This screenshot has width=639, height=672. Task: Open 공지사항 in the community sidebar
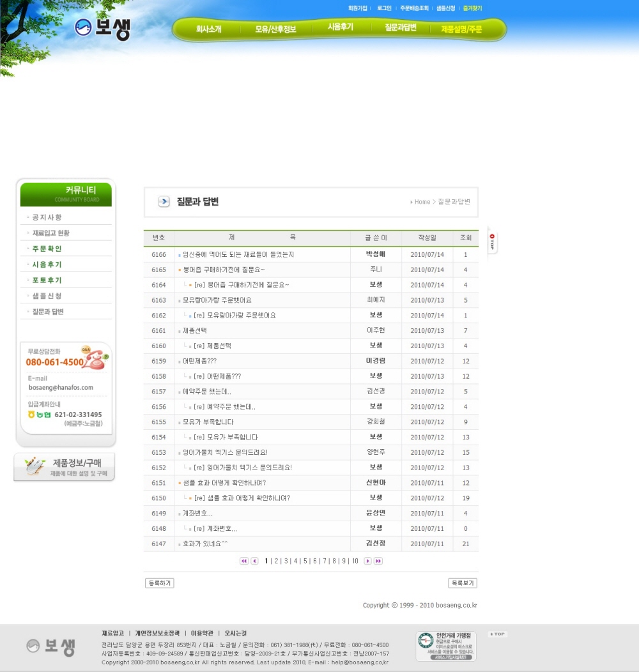[x=47, y=217]
